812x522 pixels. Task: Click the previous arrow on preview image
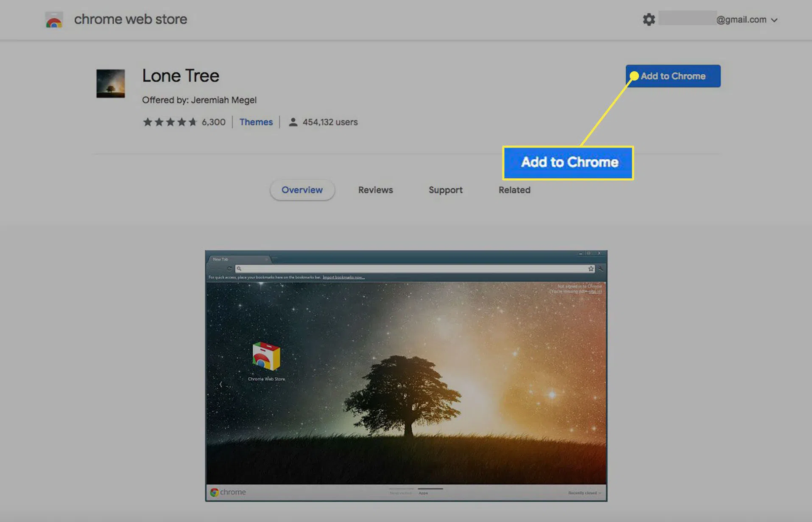[x=220, y=384]
